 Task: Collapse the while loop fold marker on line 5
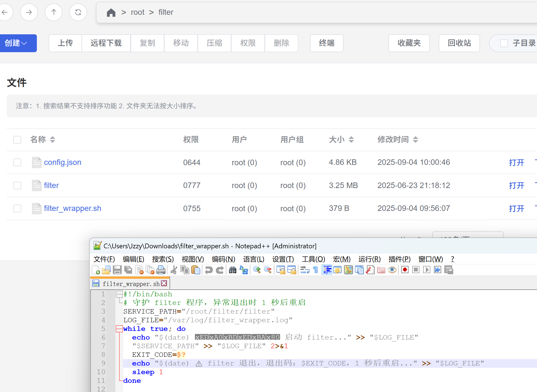click(x=119, y=329)
